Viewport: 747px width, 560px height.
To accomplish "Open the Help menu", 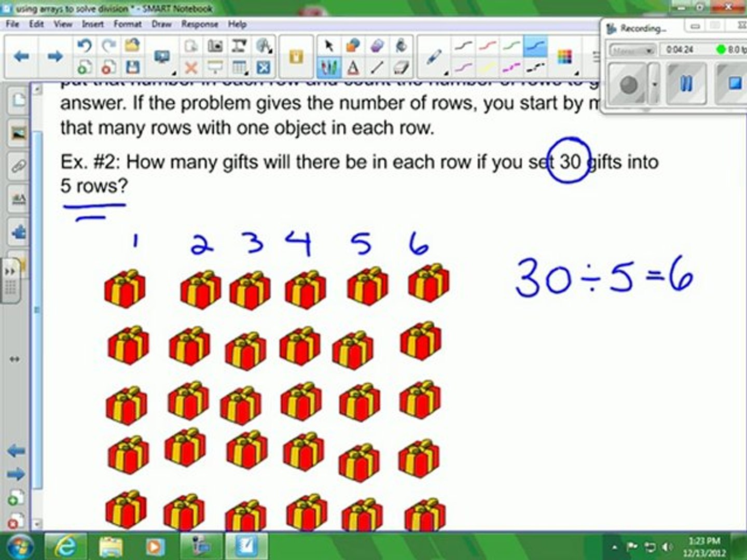I will pyautogui.click(x=237, y=24).
